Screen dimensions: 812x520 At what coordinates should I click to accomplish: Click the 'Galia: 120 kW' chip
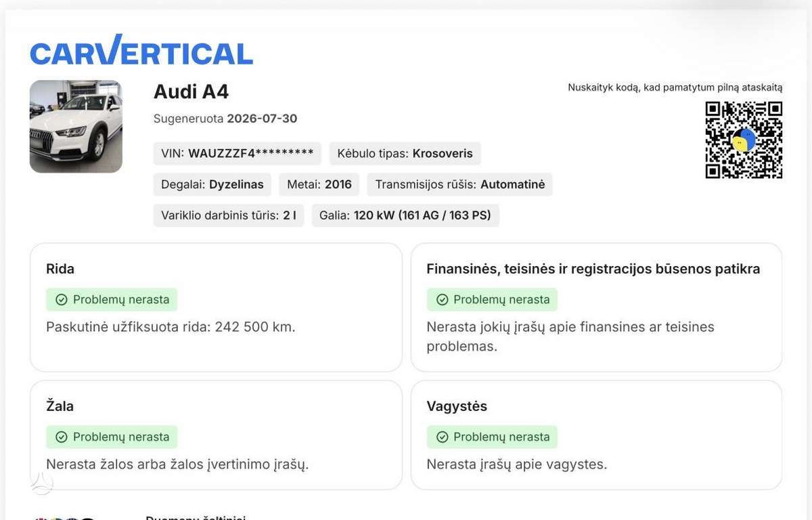[405, 216]
